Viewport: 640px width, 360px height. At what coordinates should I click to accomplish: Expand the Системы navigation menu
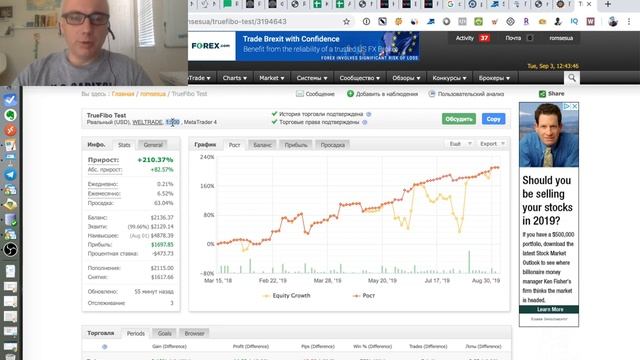[x=312, y=78]
